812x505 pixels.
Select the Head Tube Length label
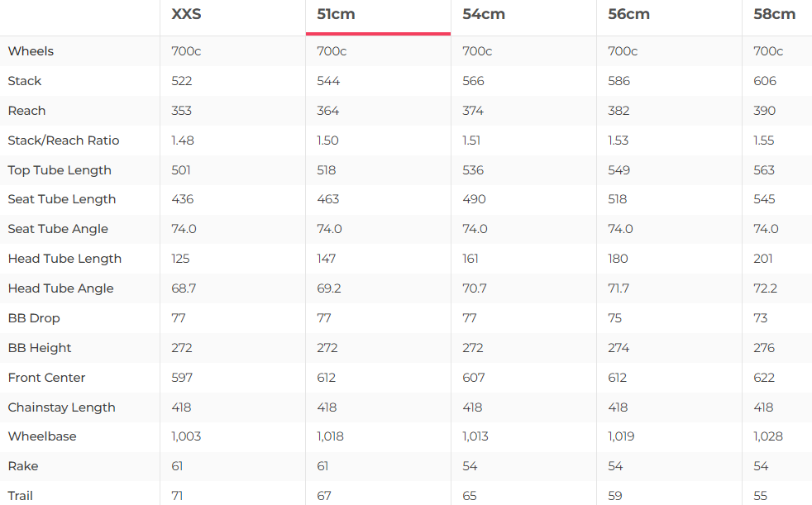(x=64, y=259)
